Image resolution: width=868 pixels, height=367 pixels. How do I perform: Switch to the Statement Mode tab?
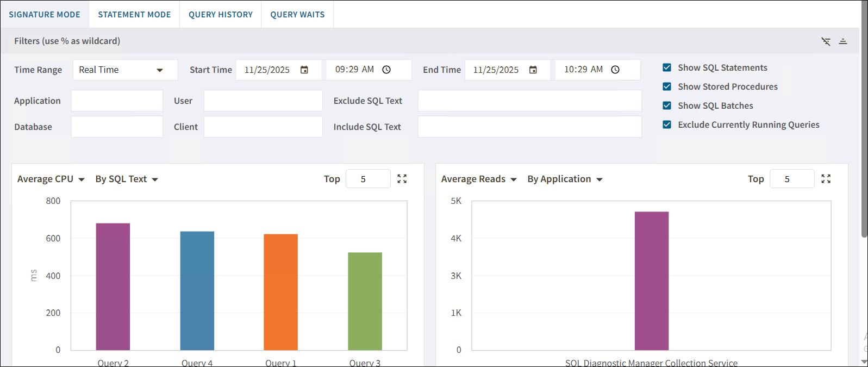tap(134, 15)
